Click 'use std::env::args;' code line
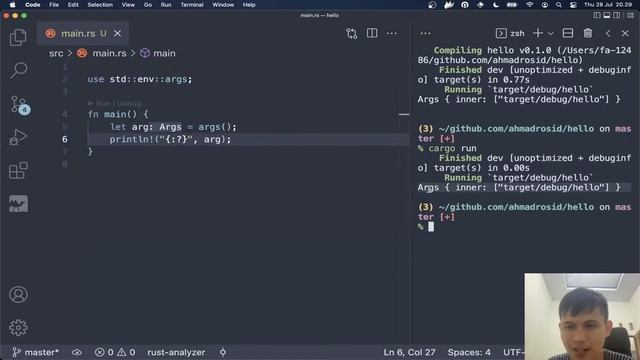 (x=140, y=79)
